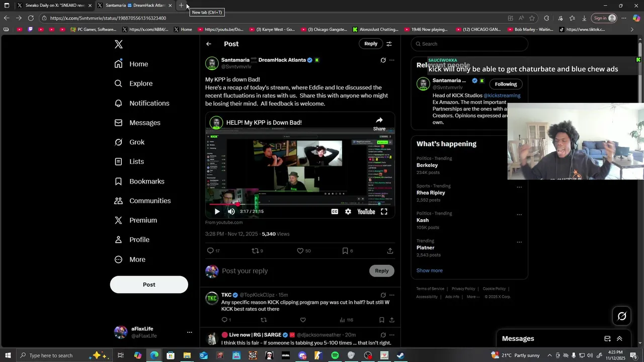Open Grok in the sidebar
This screenshot has height=362, width=644.
tap(129, 142)
